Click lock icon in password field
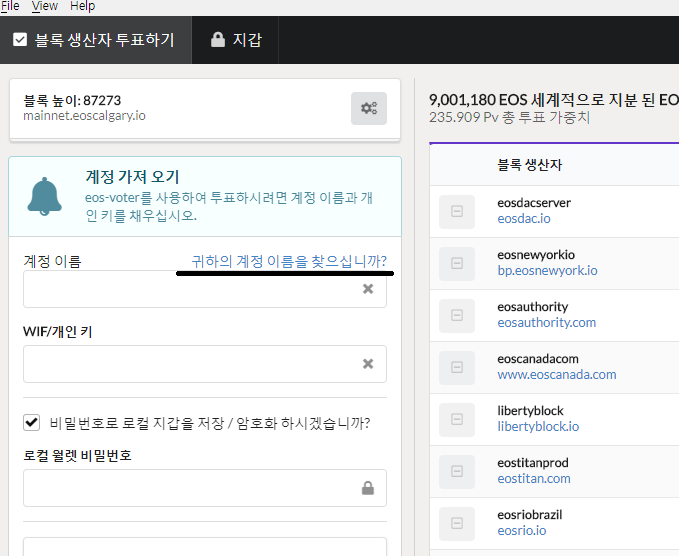The width and height of the screenshot is (679, 556). coord(368,488)
